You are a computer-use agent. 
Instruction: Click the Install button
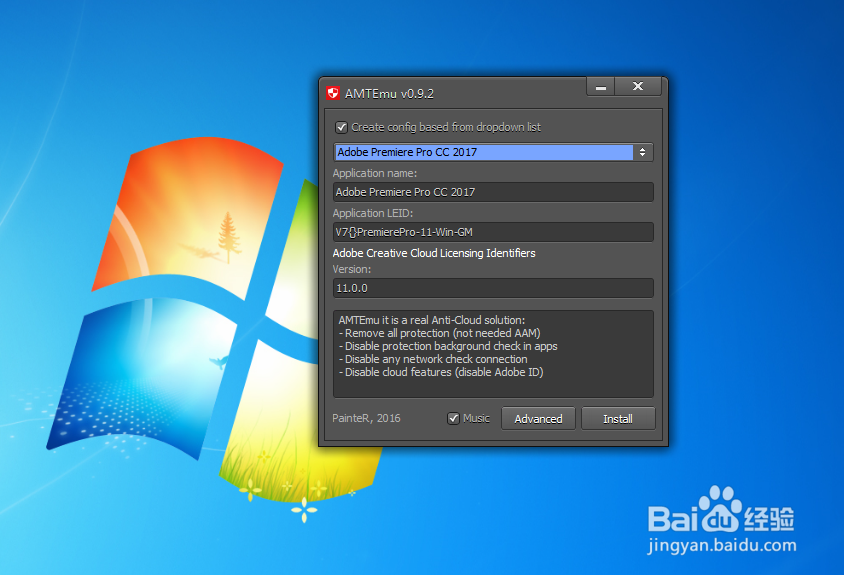pyautogui.click(x=618, y=418)
